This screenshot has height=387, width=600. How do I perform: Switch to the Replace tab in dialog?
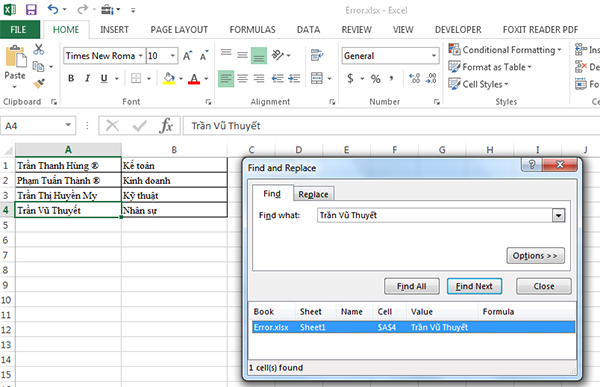[313, 194]
